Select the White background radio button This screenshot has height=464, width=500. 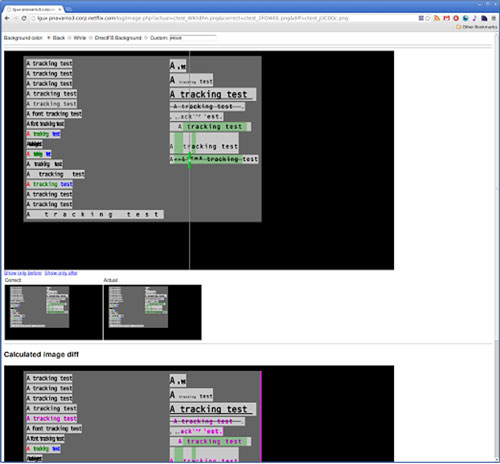click(70, 38)
